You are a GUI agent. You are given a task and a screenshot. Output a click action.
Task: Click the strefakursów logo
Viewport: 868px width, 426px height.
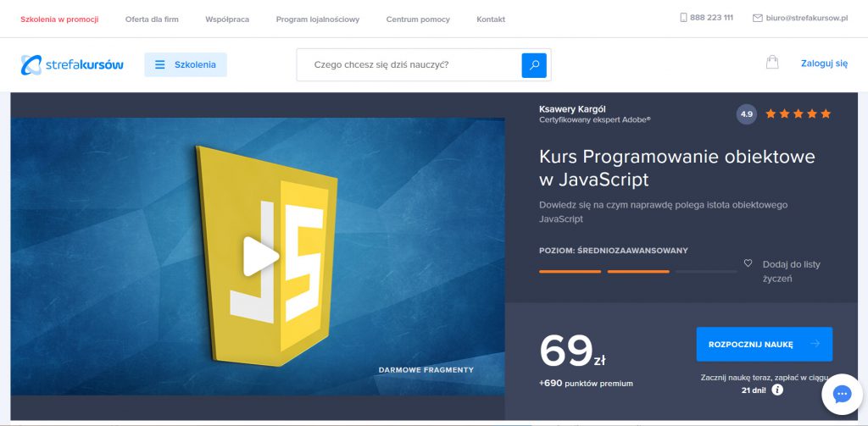(72, 64)
